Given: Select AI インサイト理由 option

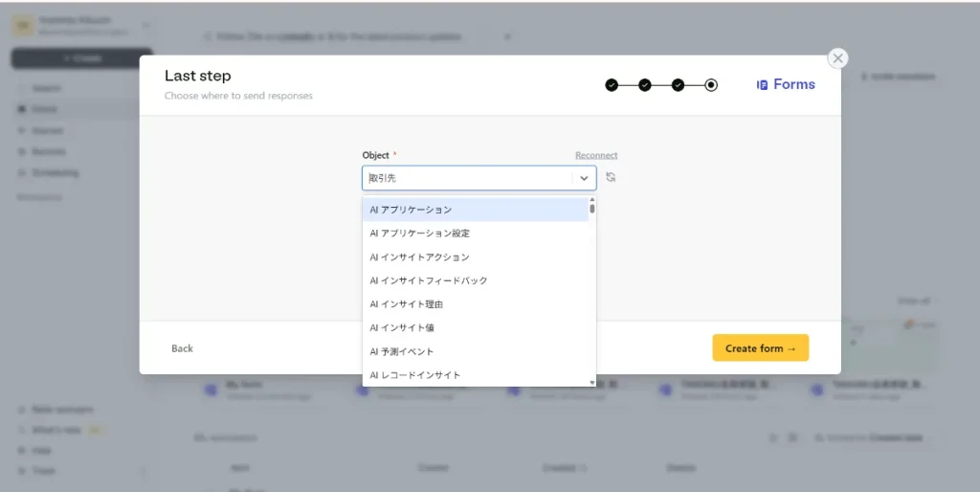Looking at the screenshot, I should click(x=475, y=304).
